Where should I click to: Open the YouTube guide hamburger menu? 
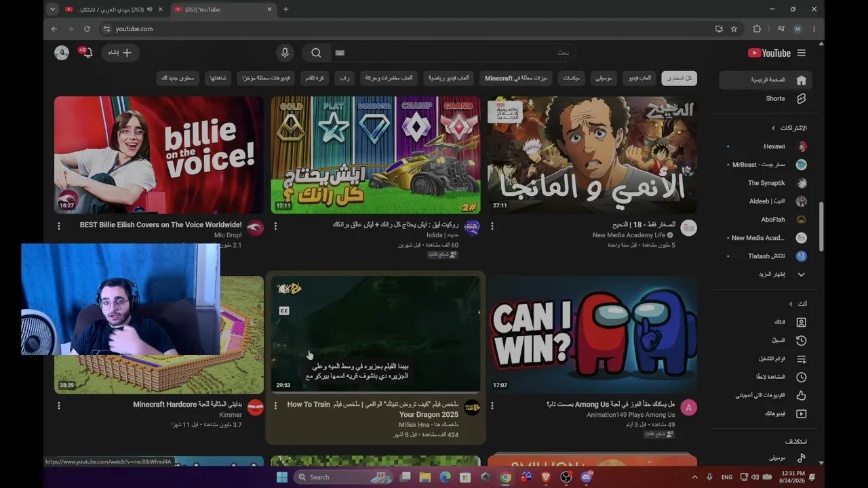point(801,53)
